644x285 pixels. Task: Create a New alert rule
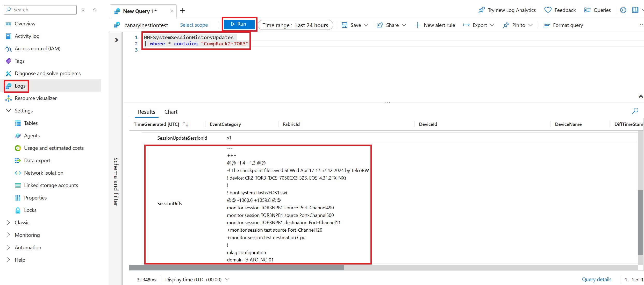(435, 25)
